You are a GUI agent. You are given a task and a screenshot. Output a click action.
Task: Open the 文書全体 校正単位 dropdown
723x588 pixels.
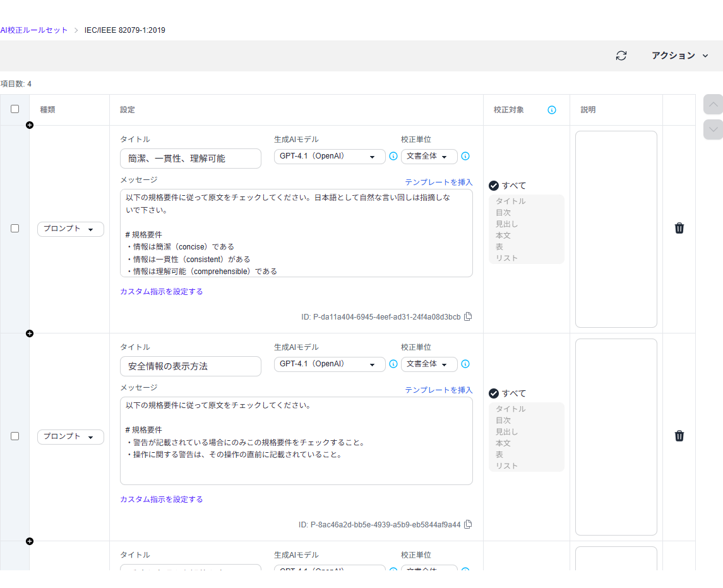point(429,156)
